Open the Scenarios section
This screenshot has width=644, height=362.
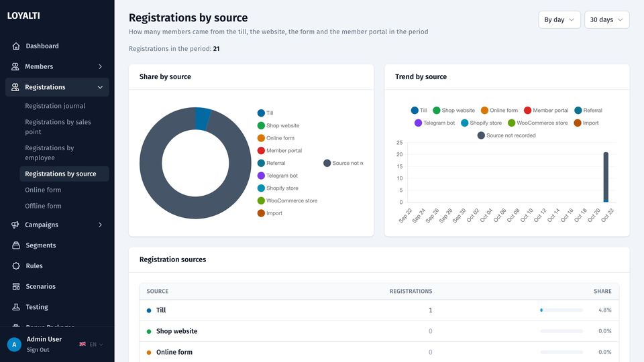[57, 286]
